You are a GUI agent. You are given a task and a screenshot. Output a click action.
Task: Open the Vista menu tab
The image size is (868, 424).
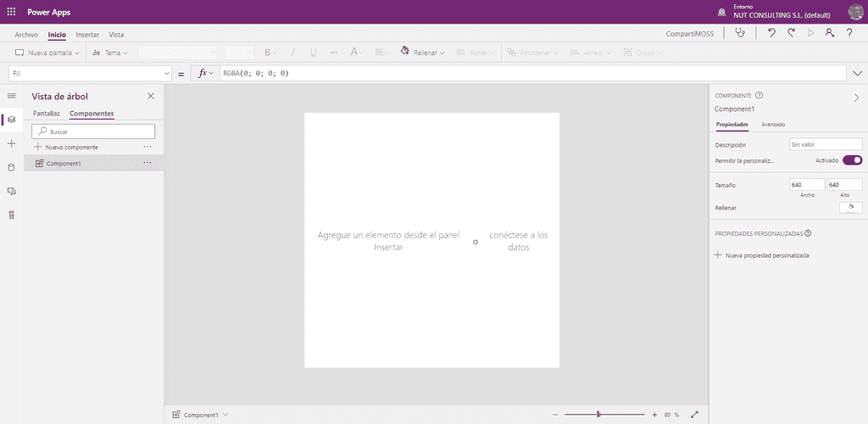tap(116, 34)
